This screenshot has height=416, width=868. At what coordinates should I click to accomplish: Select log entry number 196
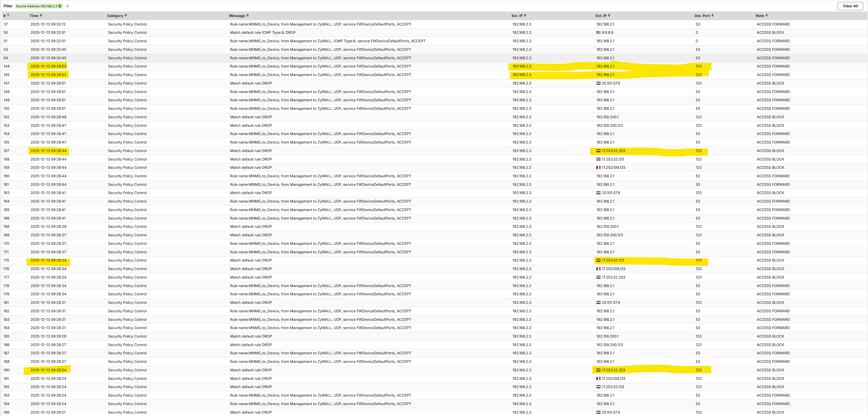tap(6, 412)
